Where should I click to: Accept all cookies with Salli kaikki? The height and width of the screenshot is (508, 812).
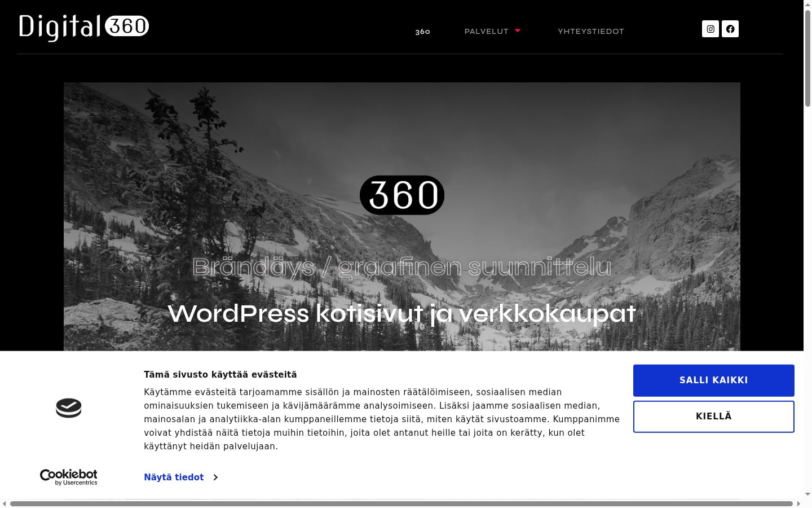tap(714, 380)
